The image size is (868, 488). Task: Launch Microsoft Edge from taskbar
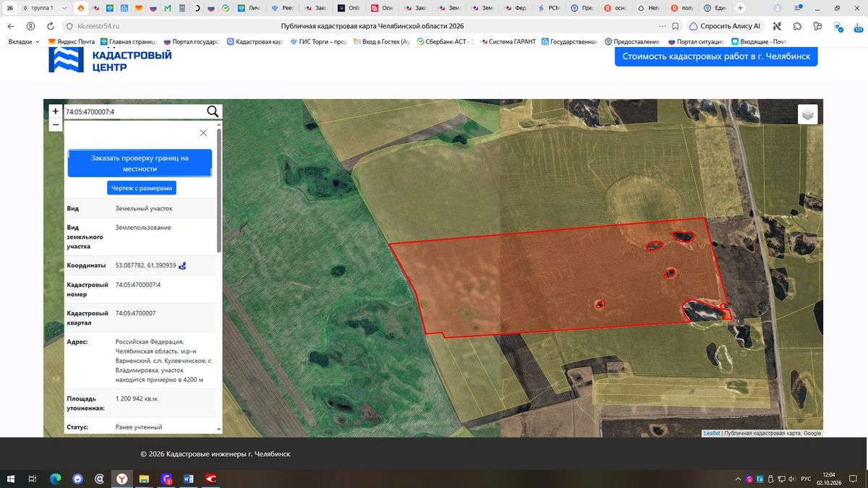(x=56, y=479)
